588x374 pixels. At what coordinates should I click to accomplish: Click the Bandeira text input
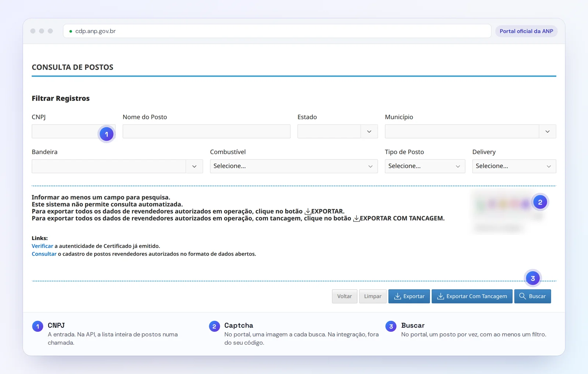tap(109, 166)
